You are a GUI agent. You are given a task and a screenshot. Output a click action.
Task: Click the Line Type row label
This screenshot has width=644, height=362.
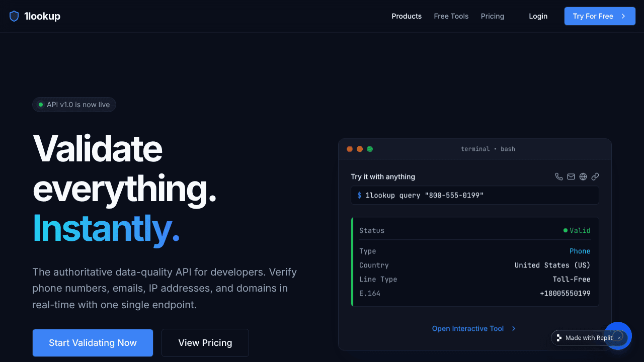point(378,279)
